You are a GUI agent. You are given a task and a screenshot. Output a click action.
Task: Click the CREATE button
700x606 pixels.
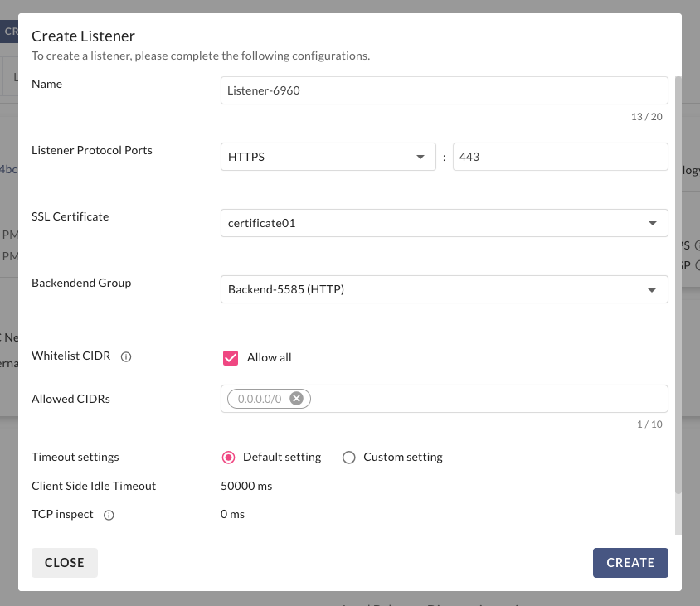click(x=630, y=562)
